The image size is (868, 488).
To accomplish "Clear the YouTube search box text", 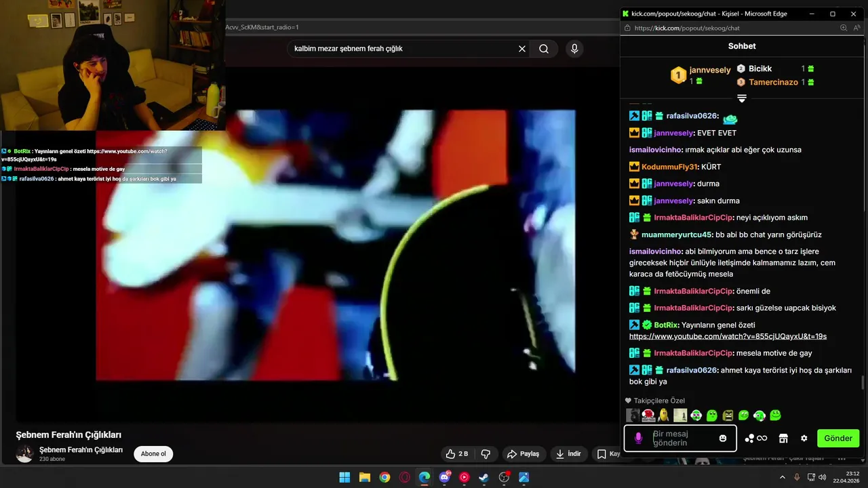I will [522, 49].
